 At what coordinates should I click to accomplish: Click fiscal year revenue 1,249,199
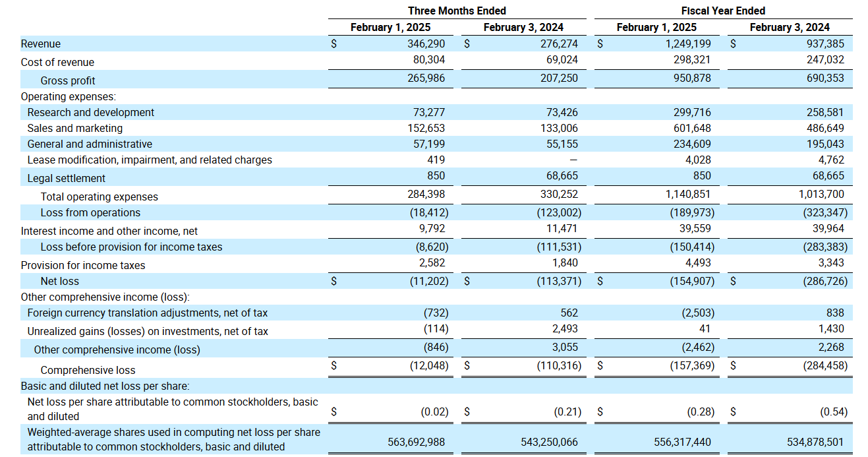pos(688,44)
